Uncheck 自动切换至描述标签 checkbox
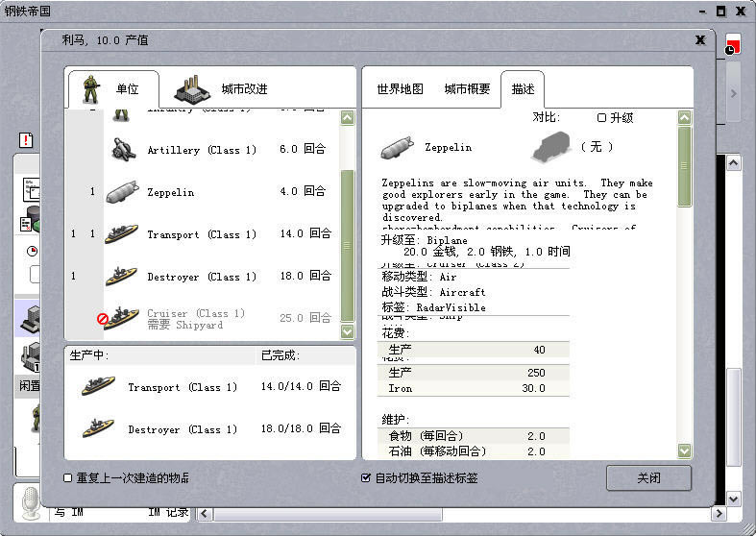The width and height of the screenshot is (756, 536). pyautogui.click(x=365, y=477)
